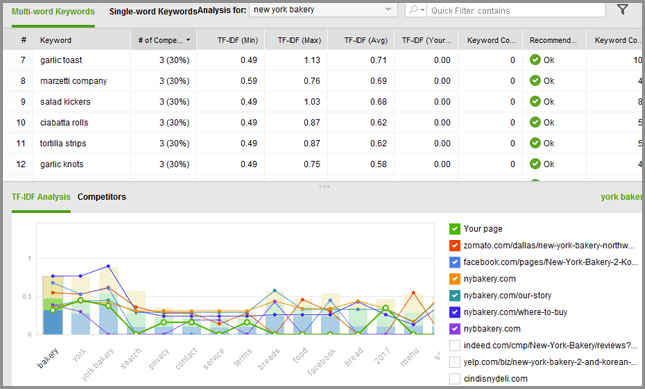Sort by TF-IDF (Your...) column header
This screenshot has width=645, height=389.
click(x=426, y=40)
